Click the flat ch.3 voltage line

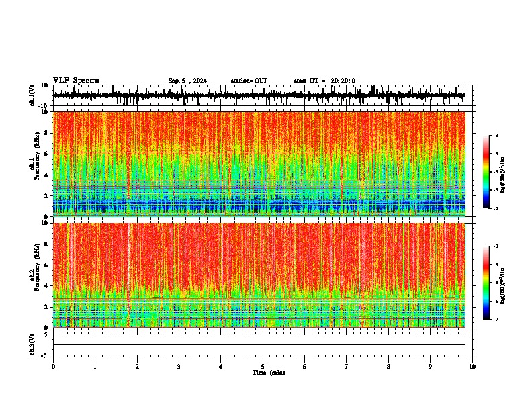click(259, 345)
